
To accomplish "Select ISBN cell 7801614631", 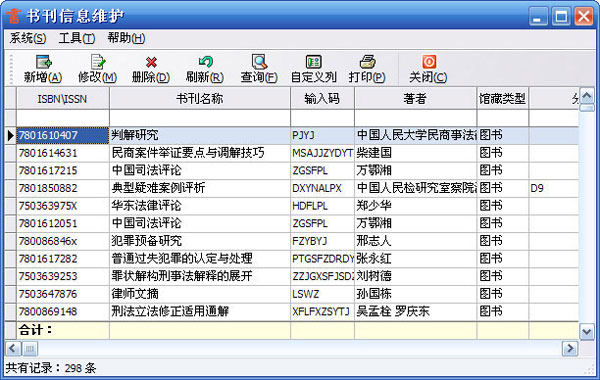I will pyautogui.click(x=63, y=153).
